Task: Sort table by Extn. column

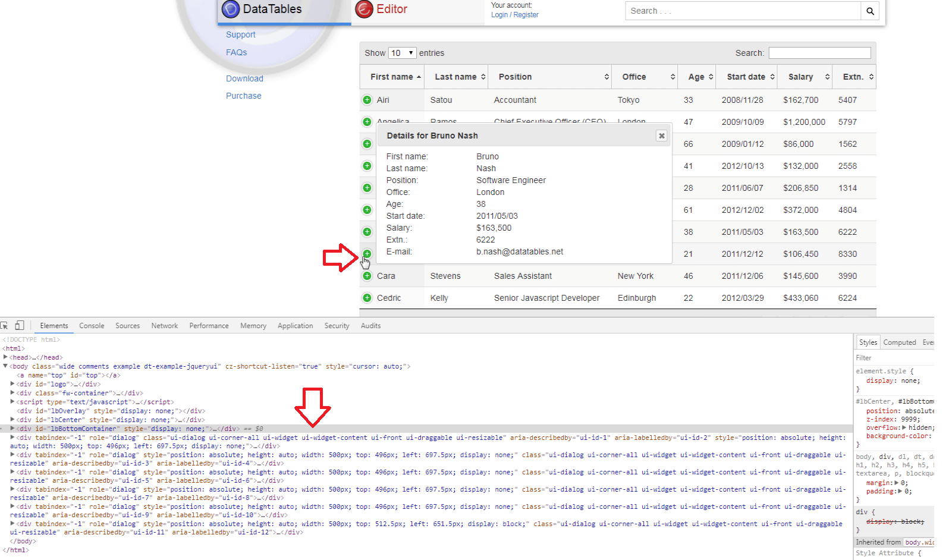Action: click(855, 77)
